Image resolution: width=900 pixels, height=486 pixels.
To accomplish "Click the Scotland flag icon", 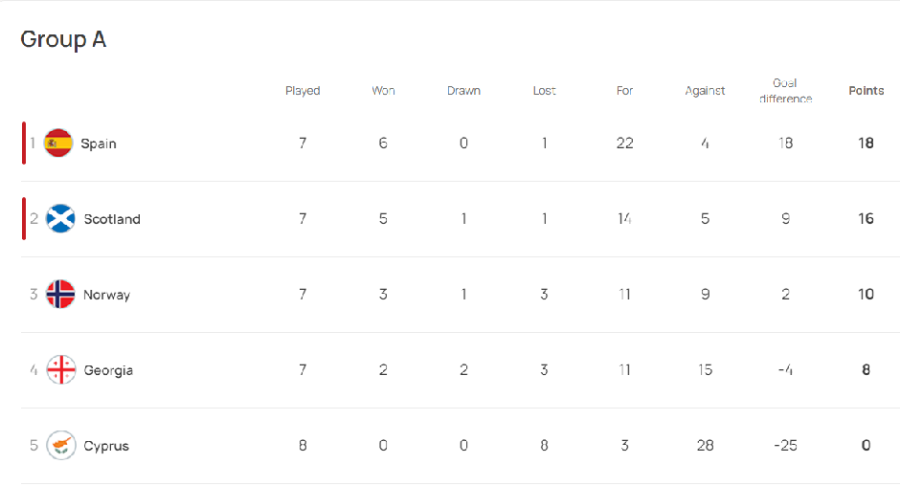I will tap(60, 219).
